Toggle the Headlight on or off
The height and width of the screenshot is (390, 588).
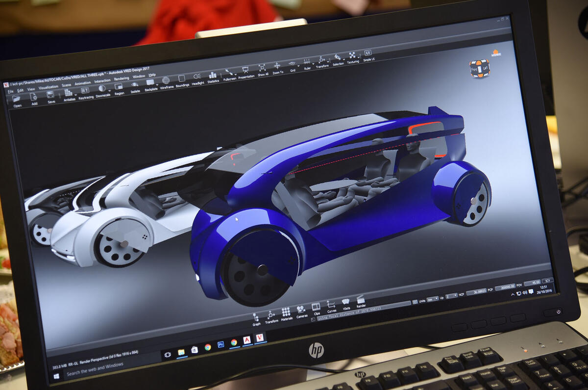(x=197, y=78)
